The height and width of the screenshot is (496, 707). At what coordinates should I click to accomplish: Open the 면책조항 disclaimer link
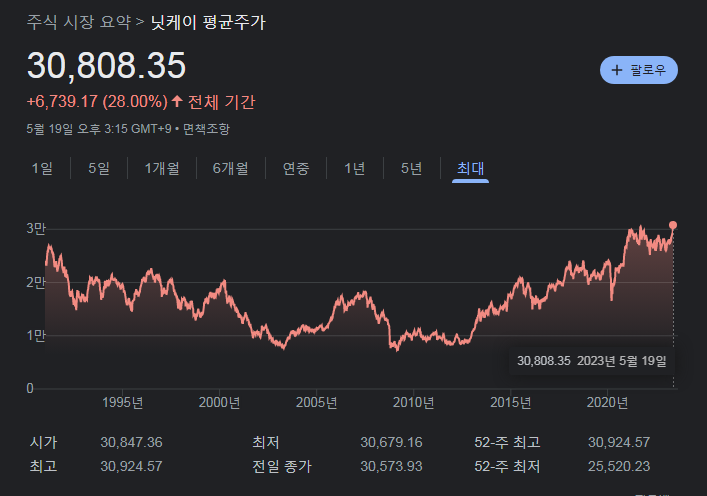click(x=206, y=129)
